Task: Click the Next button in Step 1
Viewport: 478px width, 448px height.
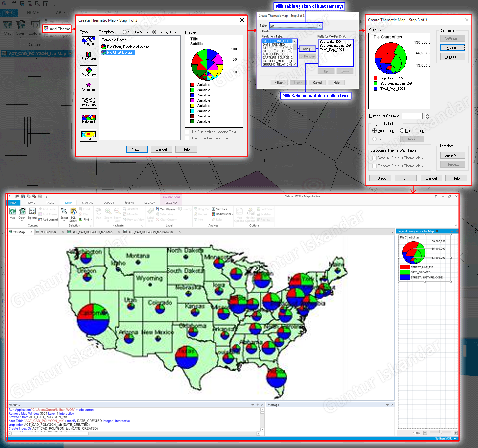Action: click(137, 149)
